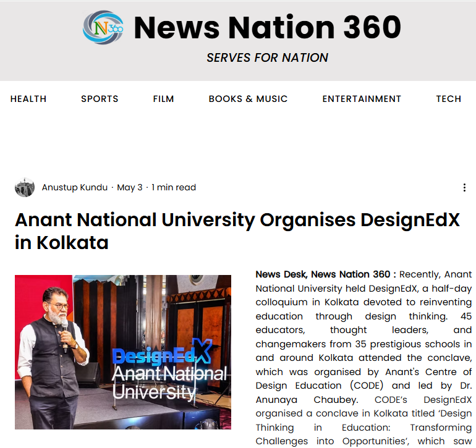This screenshot has width=476, height=448.
Task: Click the article headline about DesignEdX
Action: (237, 231)
